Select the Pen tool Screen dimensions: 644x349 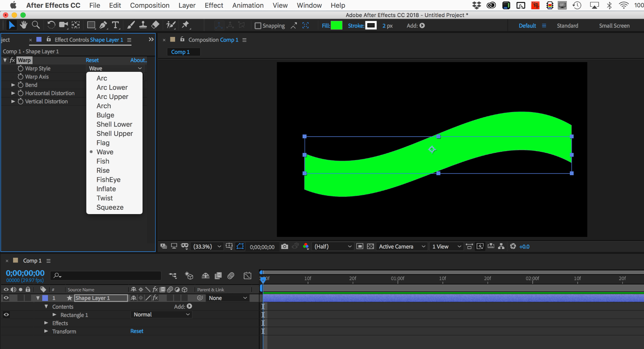pyautogui.click(x=103, y=25)
